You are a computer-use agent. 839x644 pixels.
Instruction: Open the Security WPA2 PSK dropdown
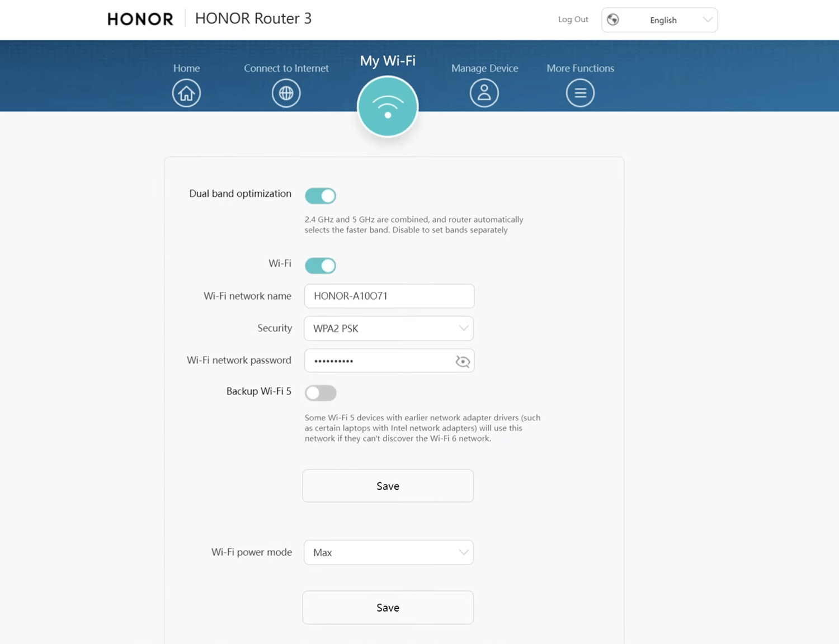pyautogui.click(x=389, y=329)
